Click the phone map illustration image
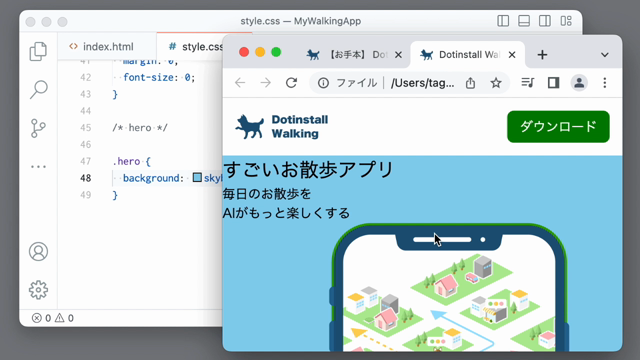Screen dimensions: 640x360 [449, 288]
